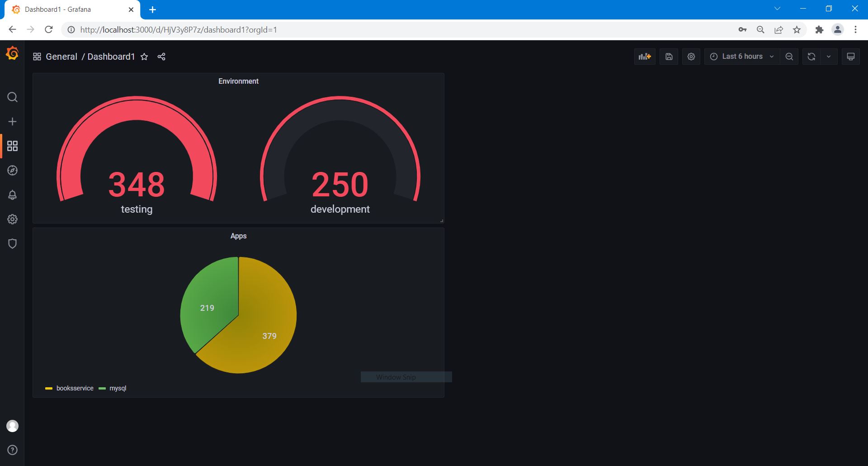Image resolution: width=868 pixels, height=466 pixels.
Task: Expand the Environment panel title menu
Action: [x=238, y=81]
